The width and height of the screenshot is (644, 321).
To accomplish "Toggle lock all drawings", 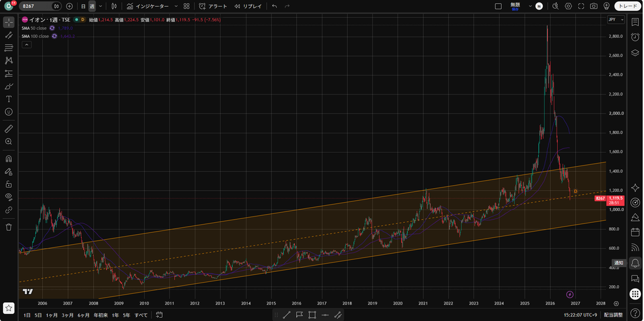I will [9, 184].
